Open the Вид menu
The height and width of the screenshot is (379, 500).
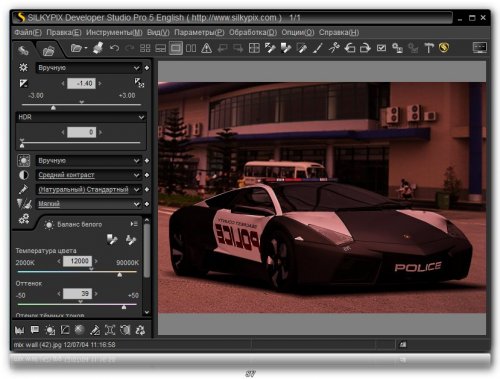click(x=158, y=32)
